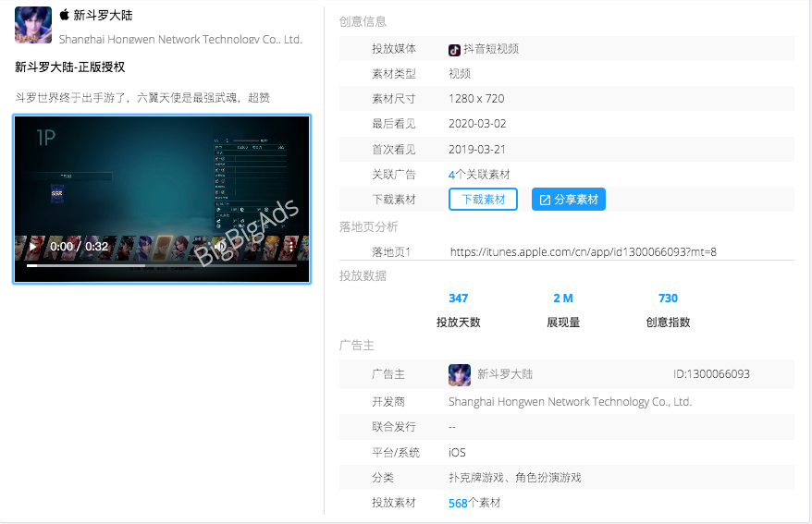
Task: Click the video progress bar
Action: tap(162, 265)
